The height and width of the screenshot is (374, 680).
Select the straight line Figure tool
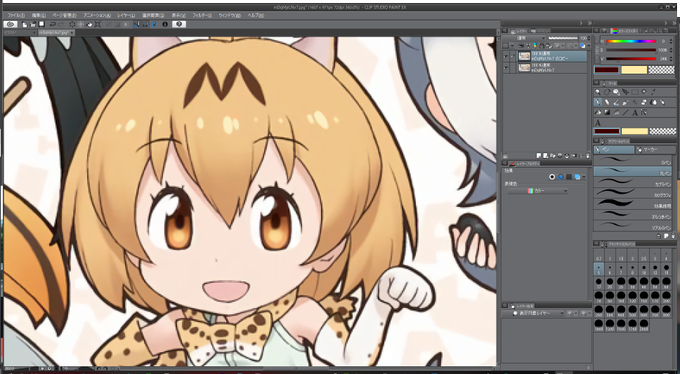point(625,112)
